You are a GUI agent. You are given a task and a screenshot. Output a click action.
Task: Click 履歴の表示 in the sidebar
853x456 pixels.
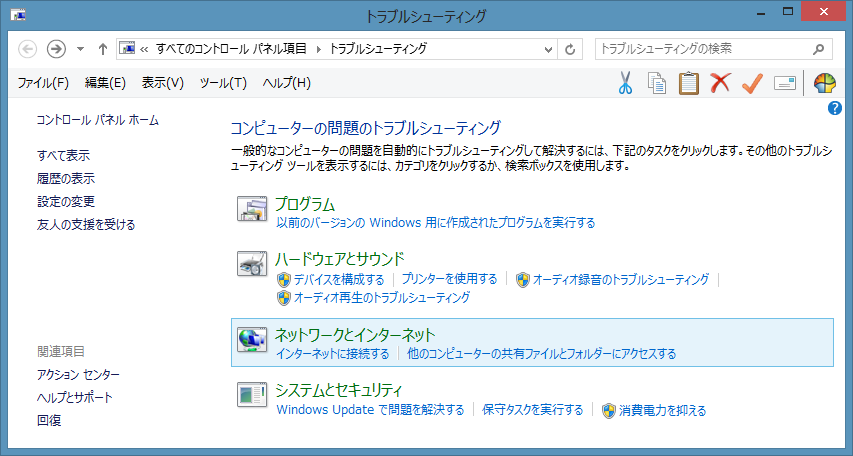(66, 178)
